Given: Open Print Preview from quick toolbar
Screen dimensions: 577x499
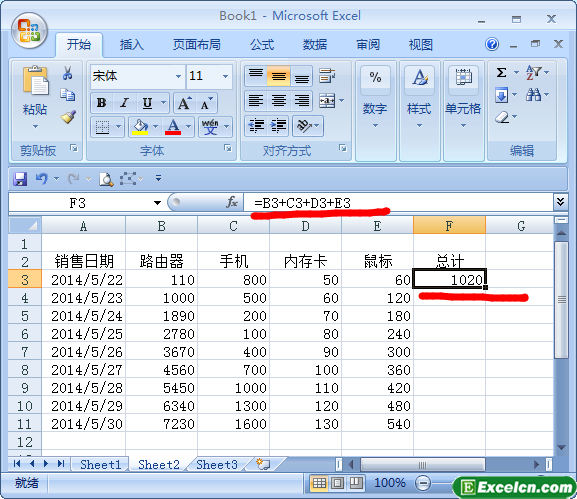Looking at the screenshot, I should pyautogui.click(x=106, y=179).
